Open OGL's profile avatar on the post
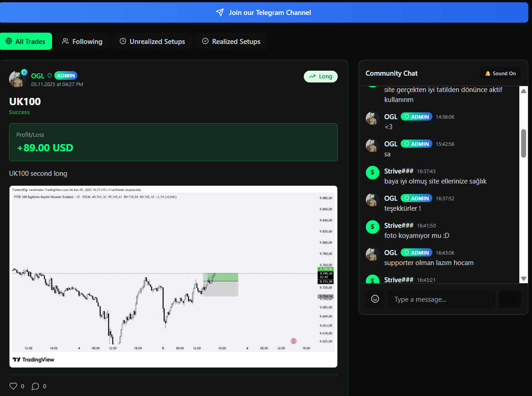 [17, 79]
